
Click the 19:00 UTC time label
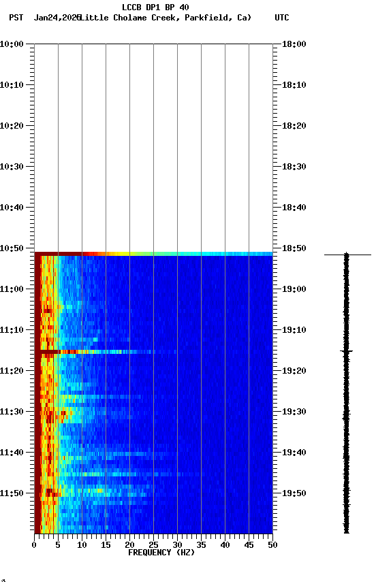[x=294, y=289]
